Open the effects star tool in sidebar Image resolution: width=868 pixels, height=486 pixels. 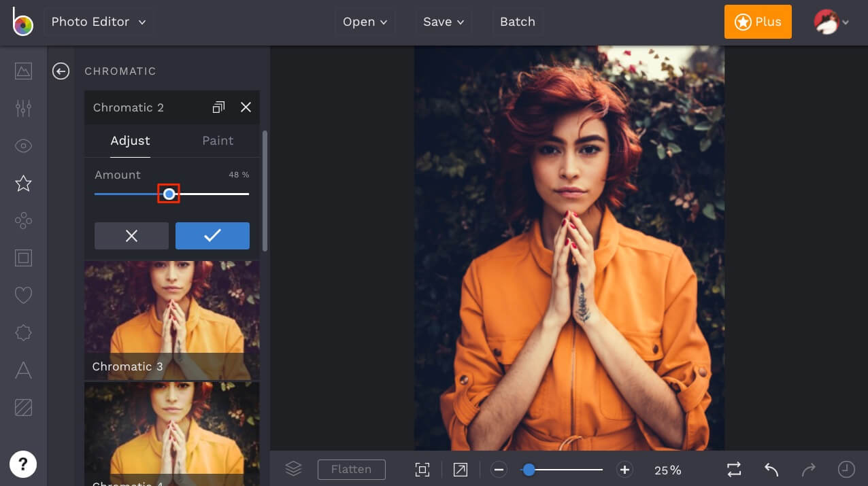[x=22, y=183]
